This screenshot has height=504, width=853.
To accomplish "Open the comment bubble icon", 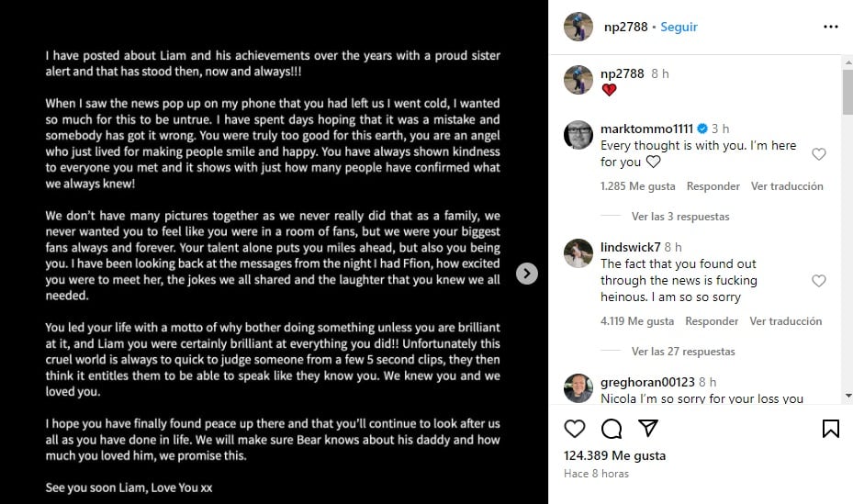I will 612,429.
